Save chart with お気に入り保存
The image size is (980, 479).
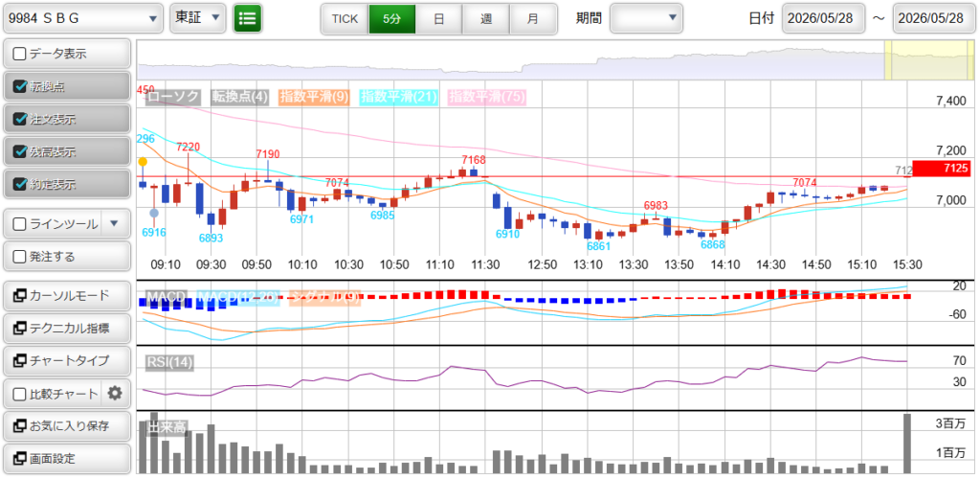click(68, 426)
